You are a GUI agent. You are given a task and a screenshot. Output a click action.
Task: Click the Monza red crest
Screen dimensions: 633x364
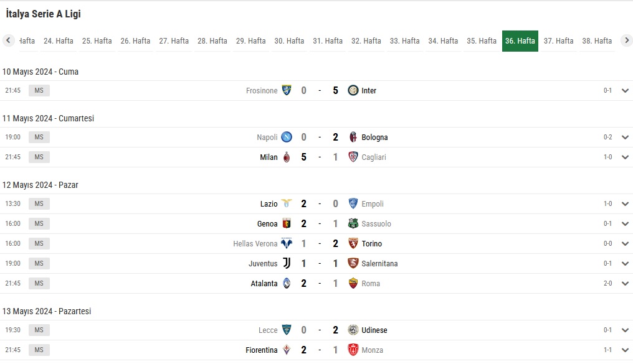(353, 350)
